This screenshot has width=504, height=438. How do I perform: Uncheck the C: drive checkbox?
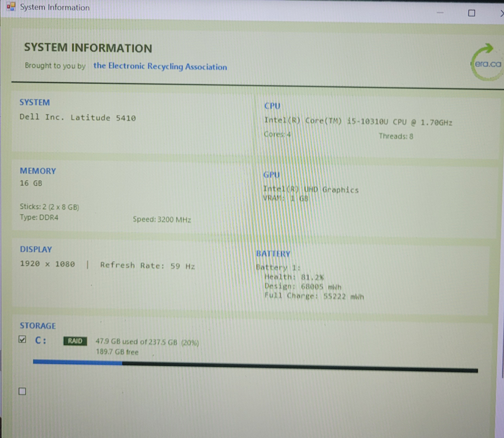[x=22, y=339]
